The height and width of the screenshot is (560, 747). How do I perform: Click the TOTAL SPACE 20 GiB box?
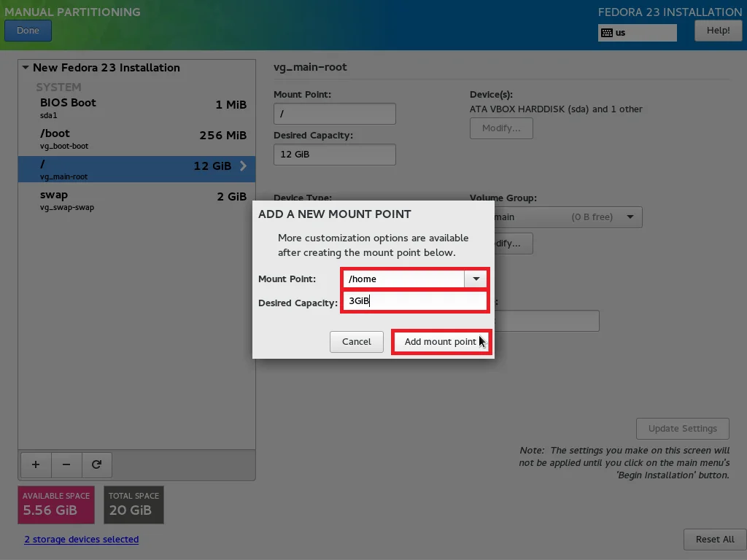[x=134, y=505]
